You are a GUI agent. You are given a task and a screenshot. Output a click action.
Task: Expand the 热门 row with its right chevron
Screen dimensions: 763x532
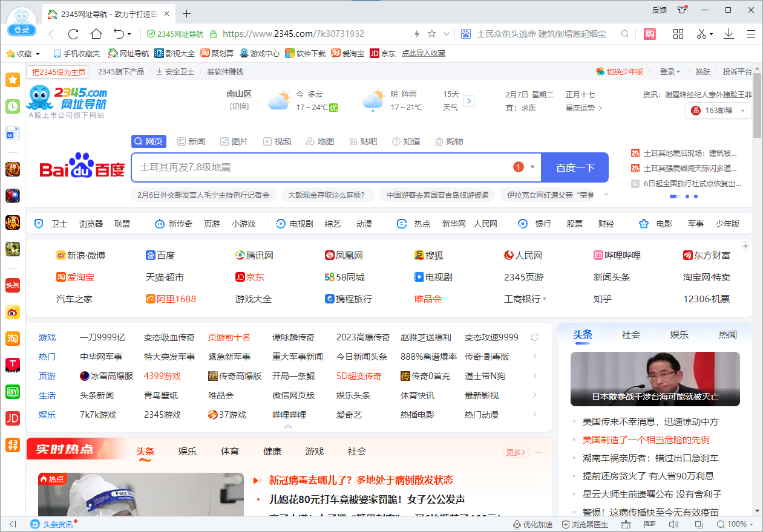pos(535,357)
